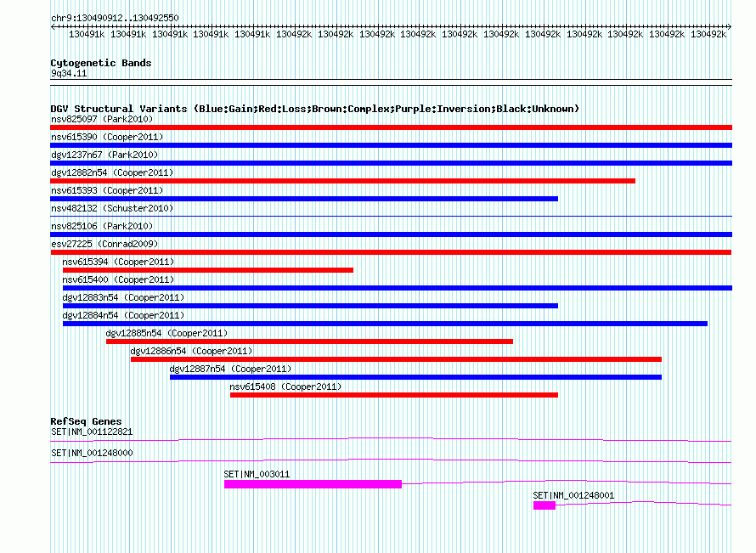This screenshot has height=553, width=756.
Task: Select the red dgv12885n54 loss bar
Action: pos(309,341)
